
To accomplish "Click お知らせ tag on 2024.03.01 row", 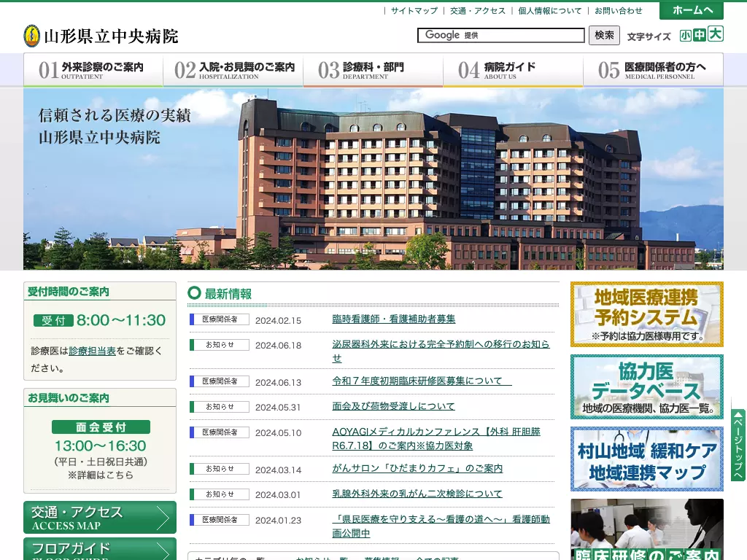I will point(219,494).
